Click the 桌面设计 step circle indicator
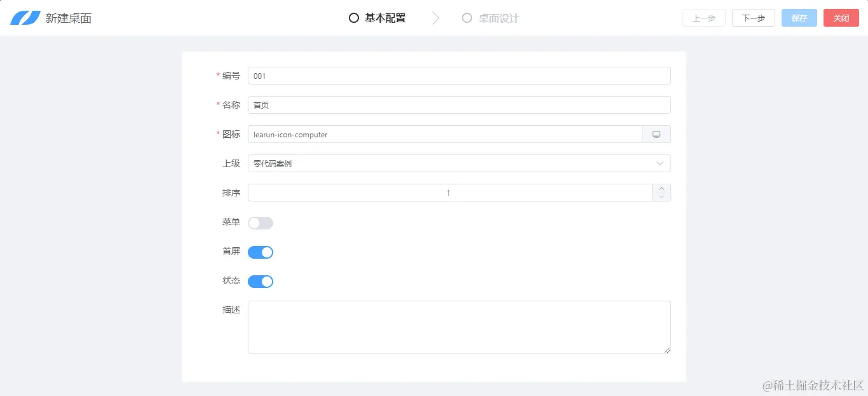This screenshot has width=868, height=396. click(467, 18)
